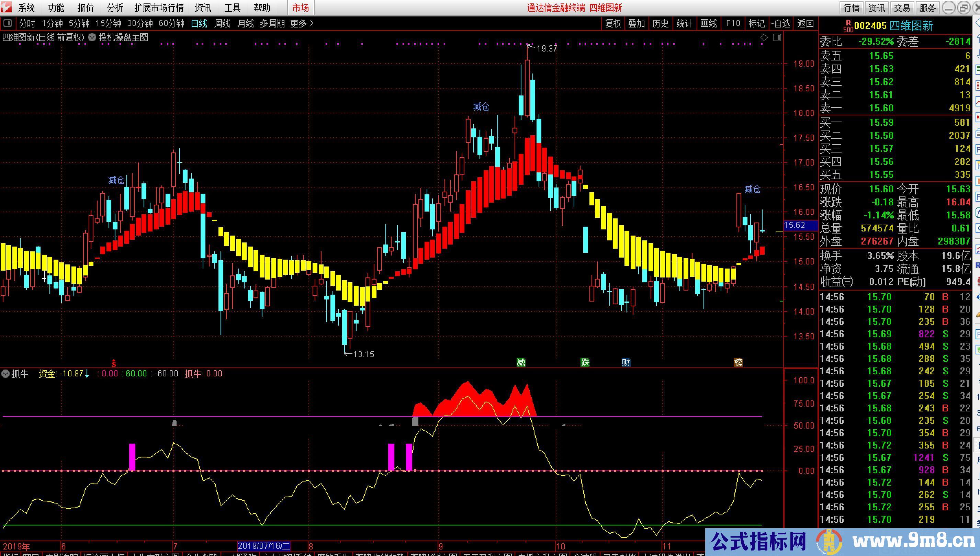Expand 投机操盘主图 indicator dropdown arrow
The width and height of the screenshot is (980, 556).
click(92, 37)
